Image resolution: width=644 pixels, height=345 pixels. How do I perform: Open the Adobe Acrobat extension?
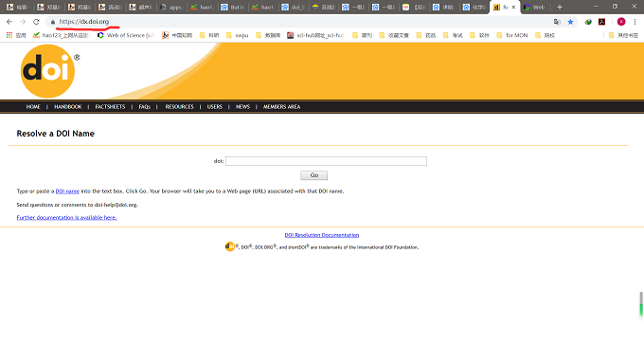pyautogui.click(x=601, y=22)
